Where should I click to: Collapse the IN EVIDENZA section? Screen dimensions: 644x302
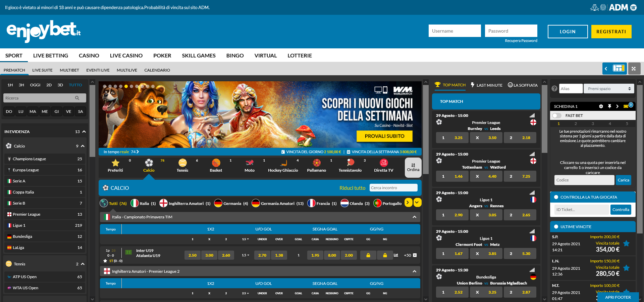pyautogui.click(x=84, y=132)
